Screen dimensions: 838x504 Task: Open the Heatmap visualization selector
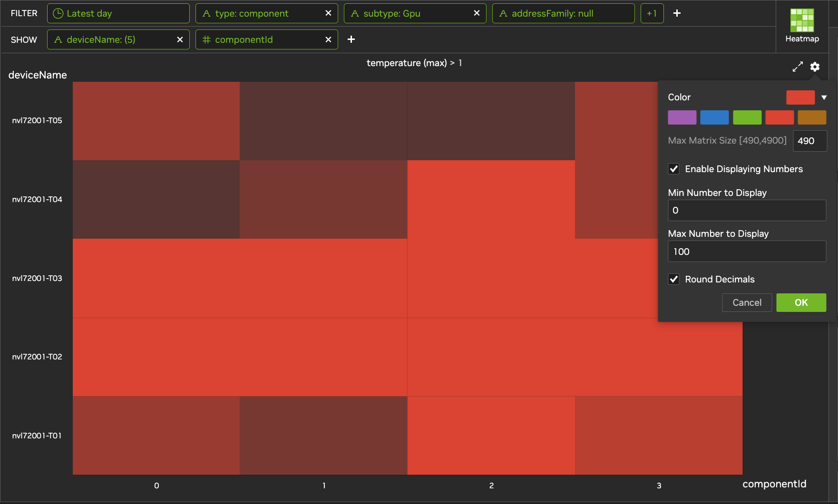[x=802, y=26]
